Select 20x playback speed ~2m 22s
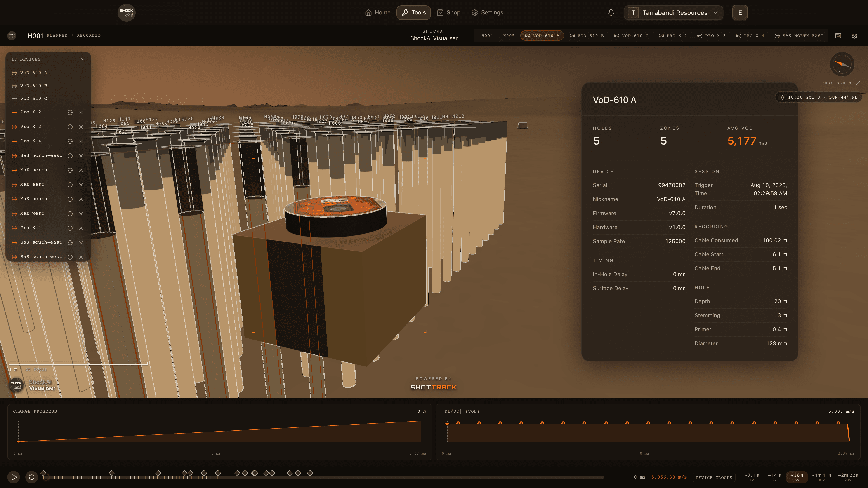The width and height of the screenshot is (868, 488). click(x=848, y=477)
